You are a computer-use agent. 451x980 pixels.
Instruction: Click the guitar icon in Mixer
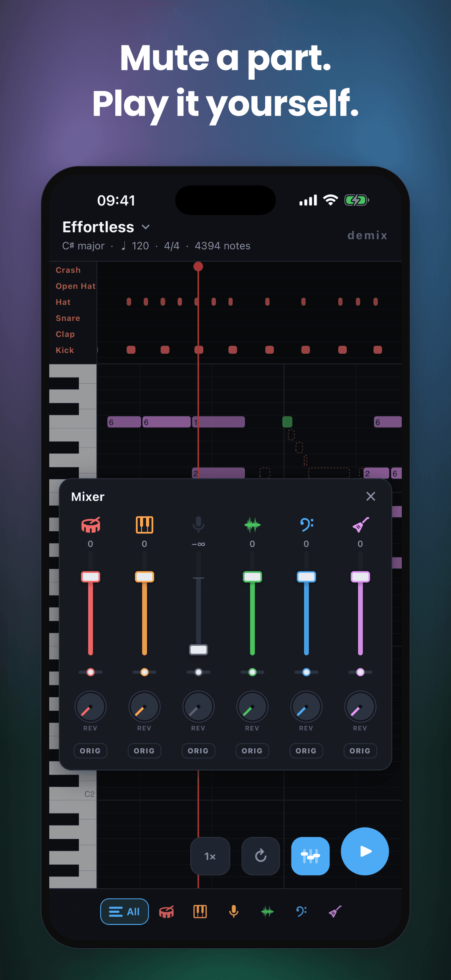[360, 524]
